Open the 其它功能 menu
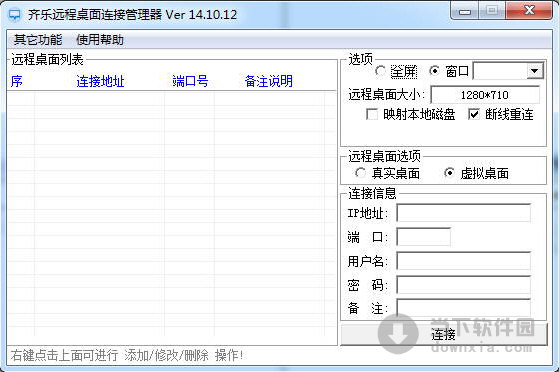Image resolution: width=559 pixels, height=372 pixels. 38,40
